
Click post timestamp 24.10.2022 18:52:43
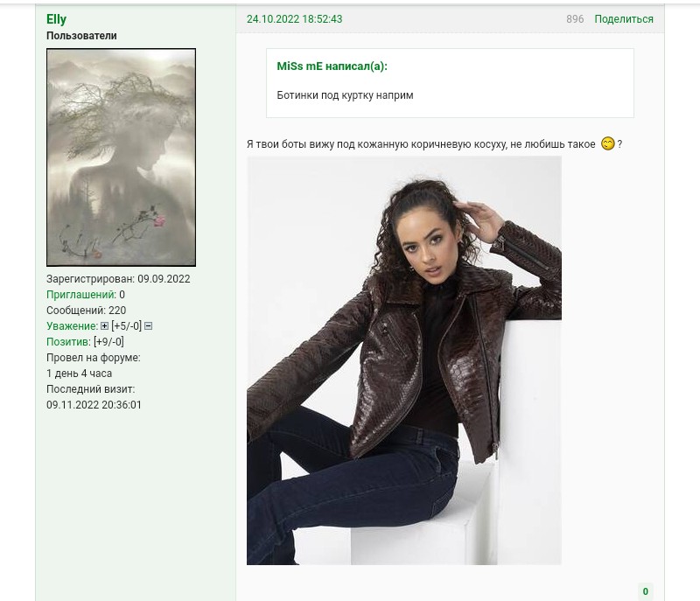295,19
